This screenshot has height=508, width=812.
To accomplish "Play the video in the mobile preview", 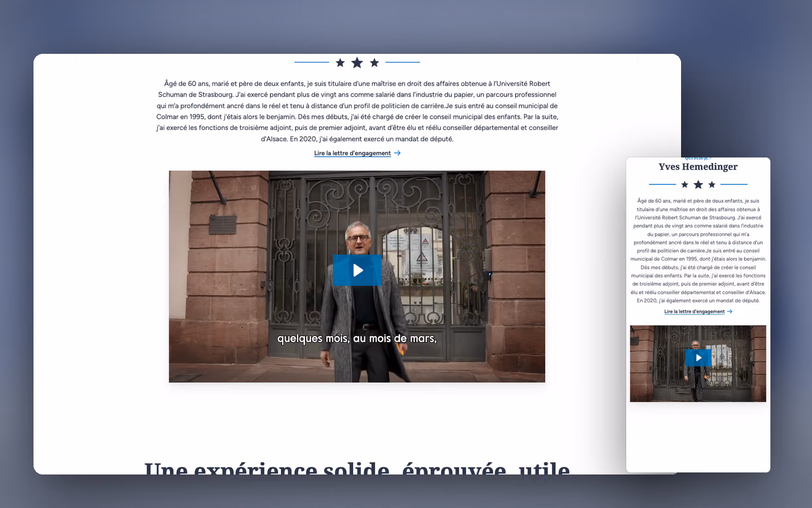I will 698,358.
